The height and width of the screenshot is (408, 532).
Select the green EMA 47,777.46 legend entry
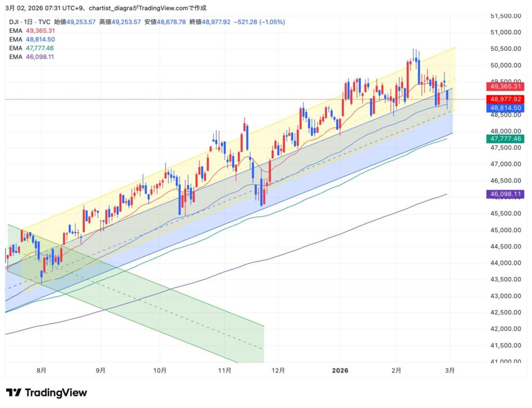click(31, 48)
